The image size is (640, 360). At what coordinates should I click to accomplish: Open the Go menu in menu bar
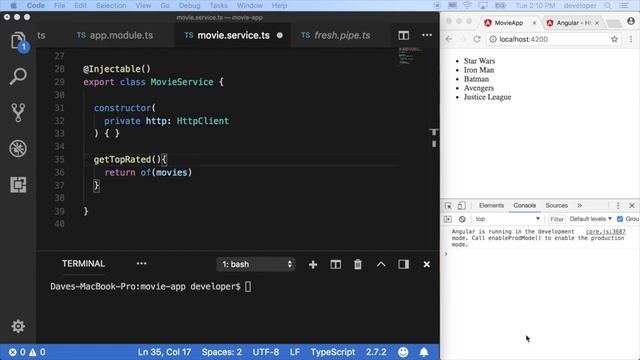(165, 6)
